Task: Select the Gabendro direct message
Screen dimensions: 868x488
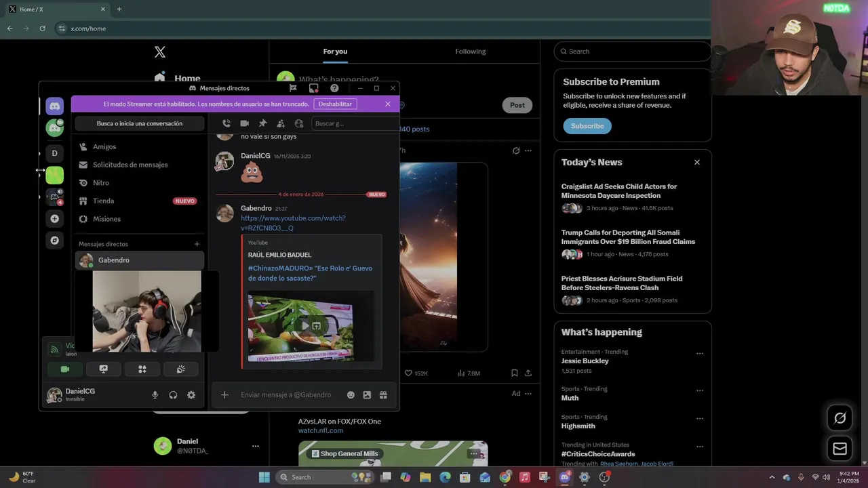Action: click(139, 260)
